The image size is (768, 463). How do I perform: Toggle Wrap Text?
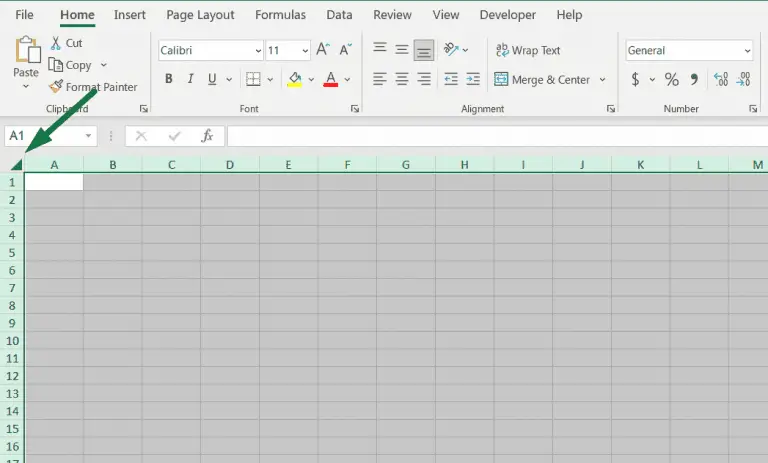pos(528,50)
